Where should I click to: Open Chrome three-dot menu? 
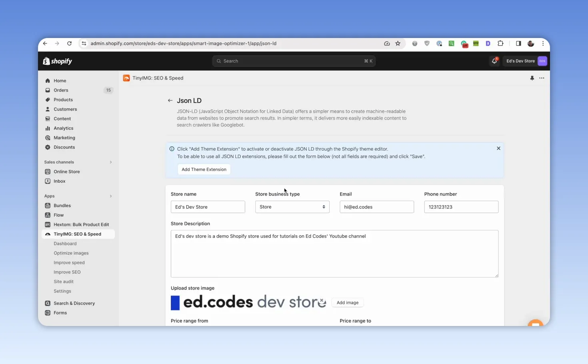pos(543,44)
